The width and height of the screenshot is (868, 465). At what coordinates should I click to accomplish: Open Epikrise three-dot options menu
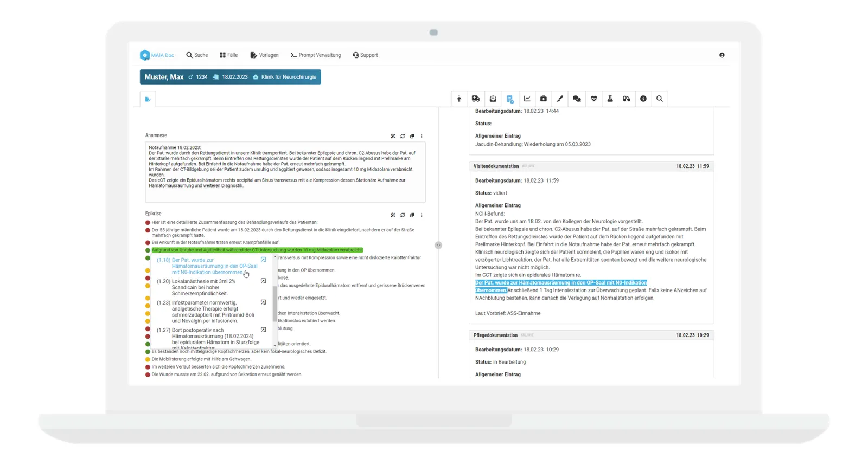pyautogui.click(x=422, y=215)
